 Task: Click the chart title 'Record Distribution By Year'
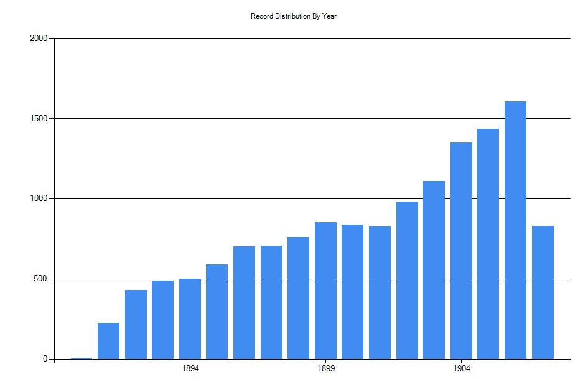click(293, 16)
